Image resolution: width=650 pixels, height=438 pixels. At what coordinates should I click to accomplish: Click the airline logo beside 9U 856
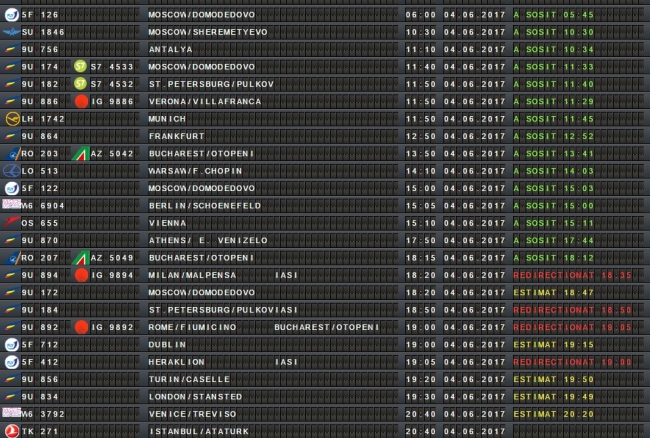pyautogui.click(x=11, y=379)
